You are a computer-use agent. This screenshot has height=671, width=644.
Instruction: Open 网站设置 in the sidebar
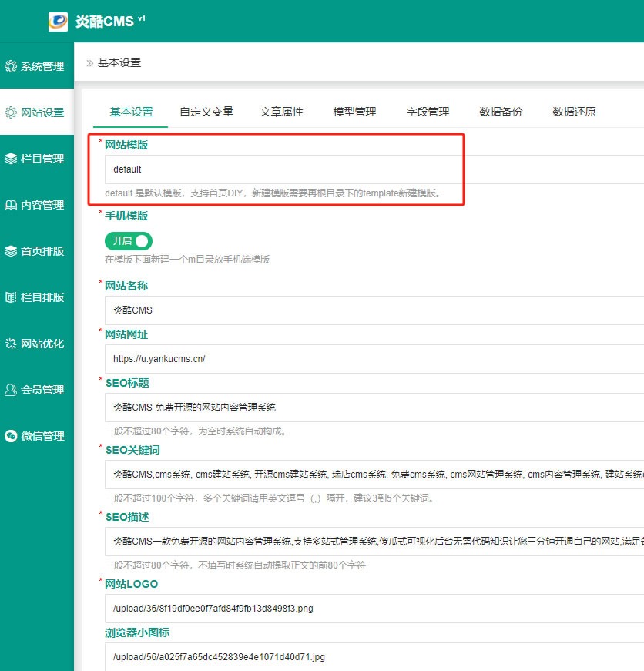(x=37, y=112)
